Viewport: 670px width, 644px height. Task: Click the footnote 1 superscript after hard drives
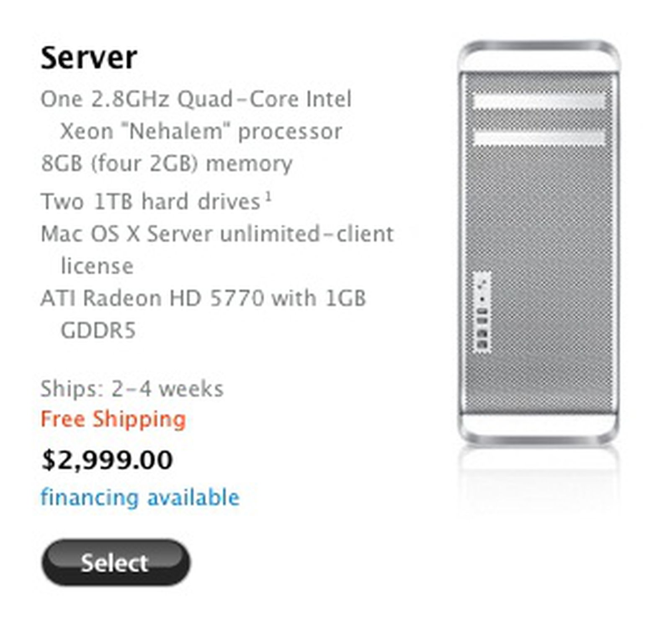point(268,196)
